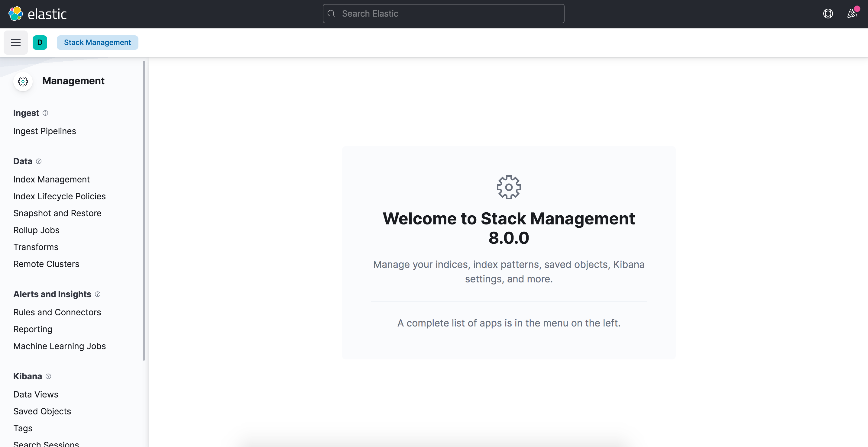Open the hamburger navigation menu

[15, 43]
